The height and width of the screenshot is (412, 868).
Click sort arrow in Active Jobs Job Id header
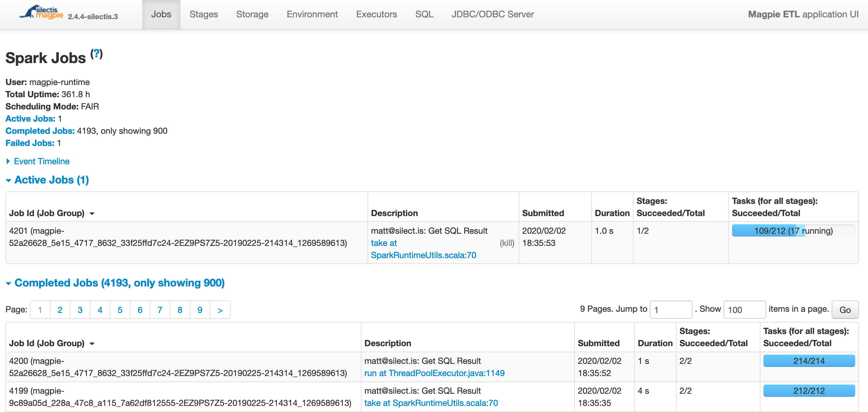point(92,214)
